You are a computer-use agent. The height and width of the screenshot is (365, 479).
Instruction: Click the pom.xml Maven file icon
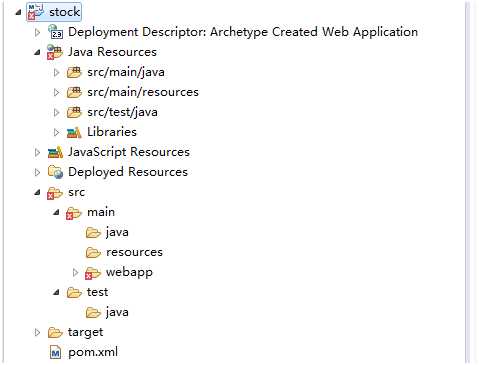[55, 352]
